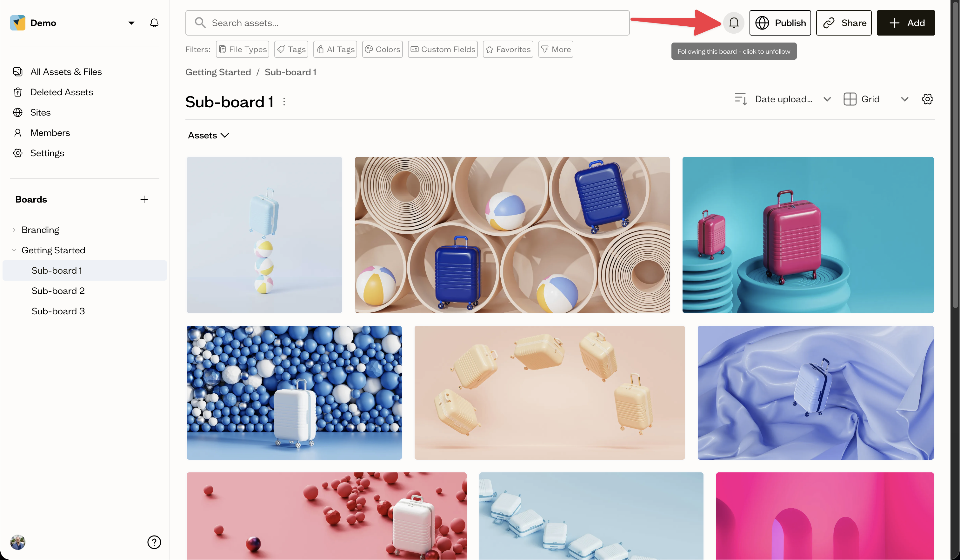The width and height of the screenshot is (960, 560).
Task: Select Sub-board 2
Action: coord(58,291)
